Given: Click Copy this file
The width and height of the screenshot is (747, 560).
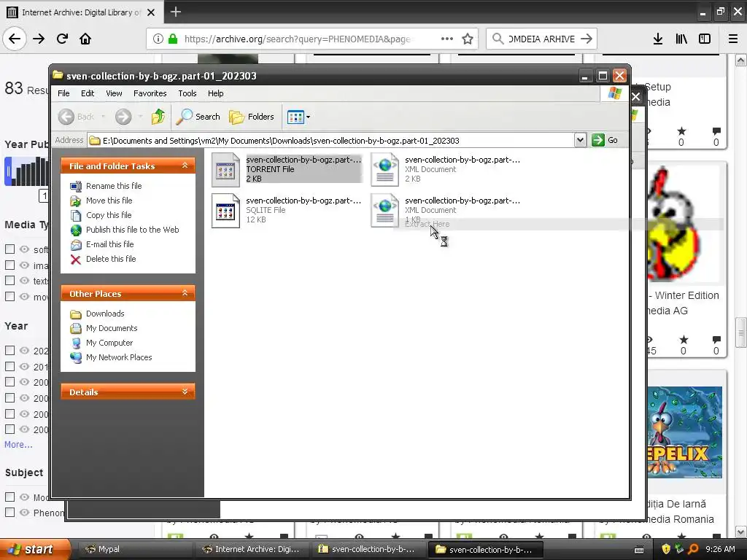Looking at the screenshot, I should 109,215.
